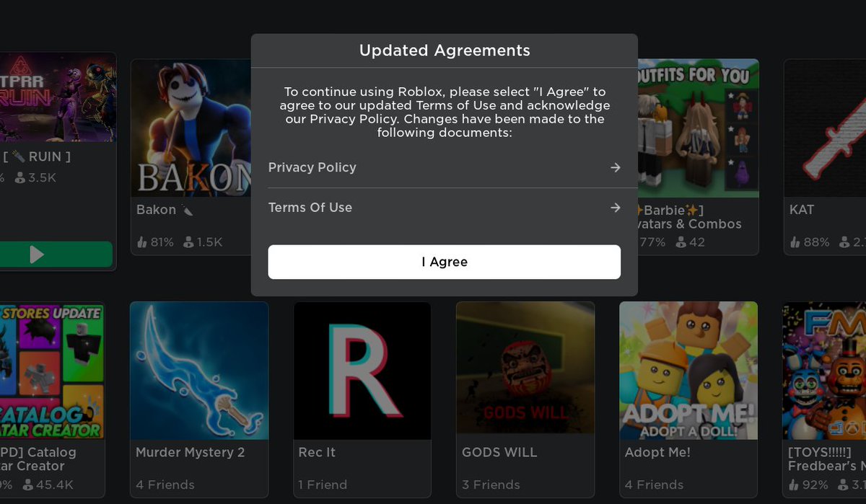
Task: Open the Fredbear's game thumbnail
Action: 825,371
